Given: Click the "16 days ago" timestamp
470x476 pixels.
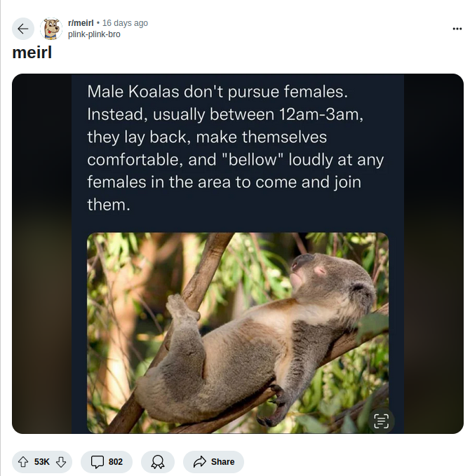Looking at the screenshot, I should tap(125, 23).
